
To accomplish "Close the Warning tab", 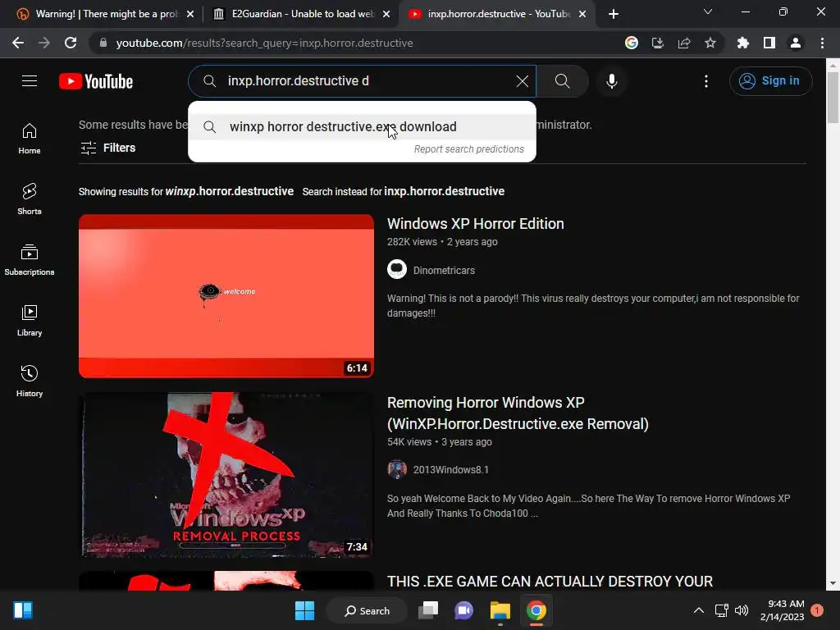I will (190, 14).
